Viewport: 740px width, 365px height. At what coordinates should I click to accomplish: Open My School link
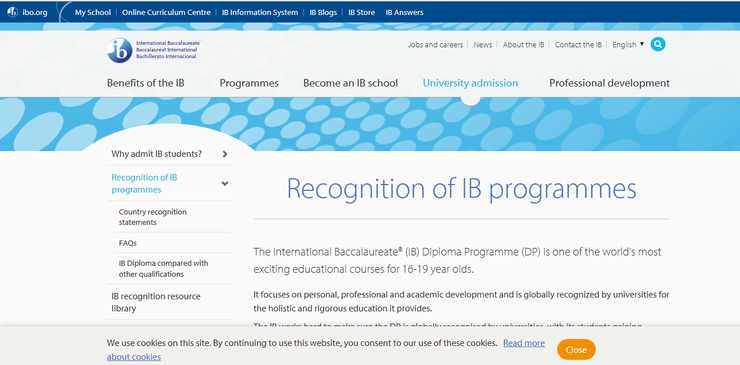pyautogui.click(x=92, y=12)
